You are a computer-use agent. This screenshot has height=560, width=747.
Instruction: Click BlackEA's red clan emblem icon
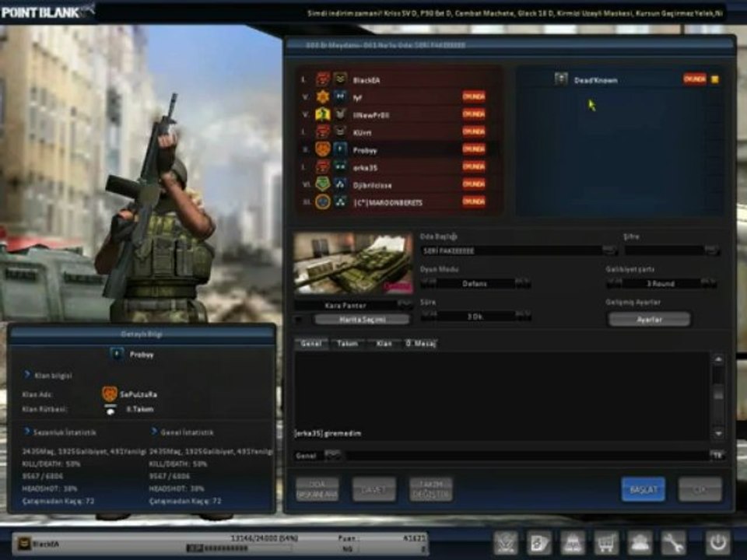[322, 79]
